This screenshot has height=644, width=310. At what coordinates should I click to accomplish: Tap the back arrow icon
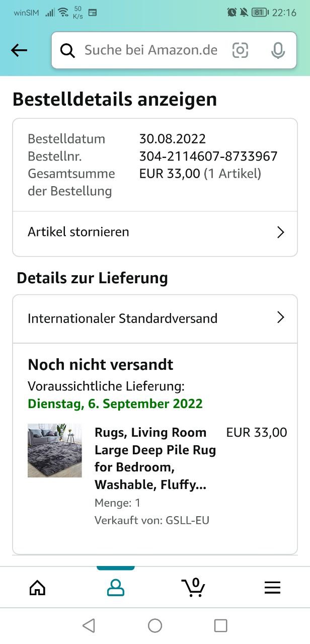point(19,50)
